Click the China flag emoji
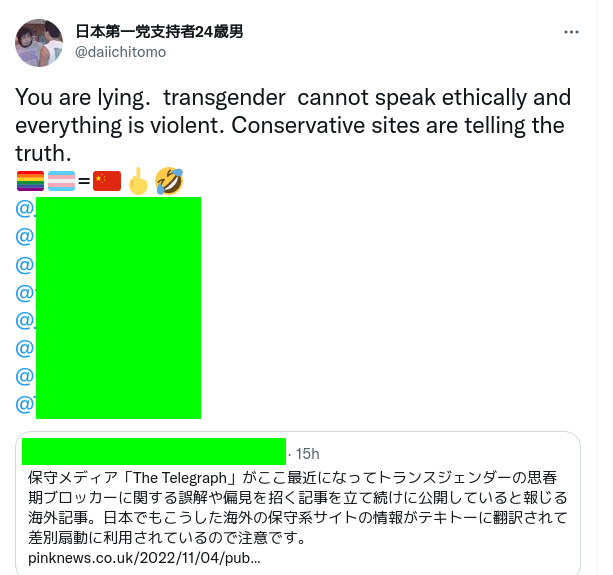 [107, 181]
